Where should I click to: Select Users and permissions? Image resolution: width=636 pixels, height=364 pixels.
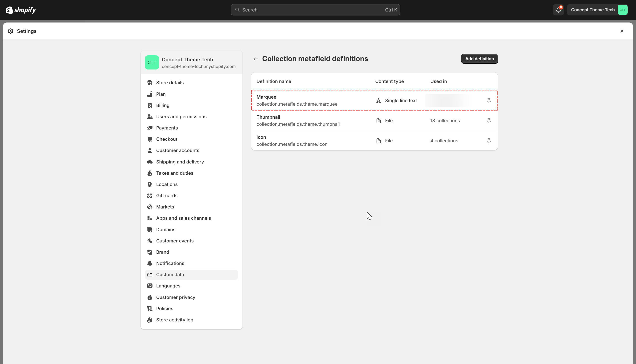coord(191,116)
